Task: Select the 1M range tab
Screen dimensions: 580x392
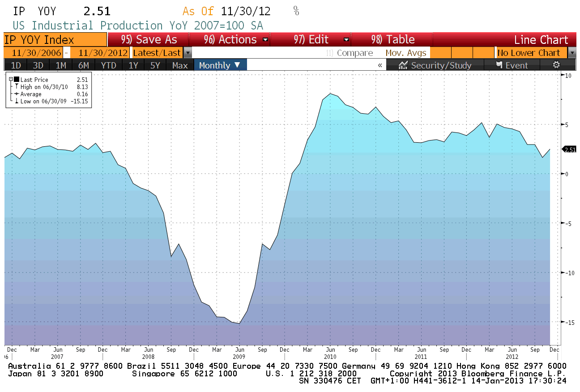Action: pos(61,65)
